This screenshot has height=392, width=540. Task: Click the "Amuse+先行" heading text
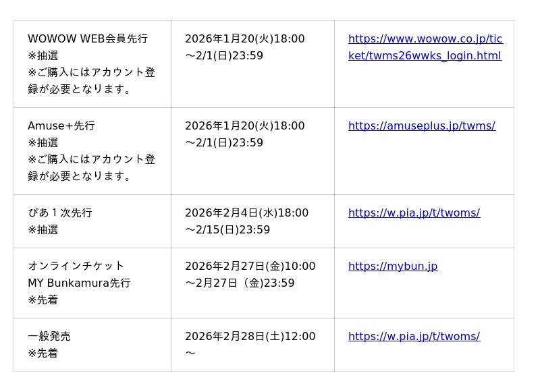click(61, 126)
